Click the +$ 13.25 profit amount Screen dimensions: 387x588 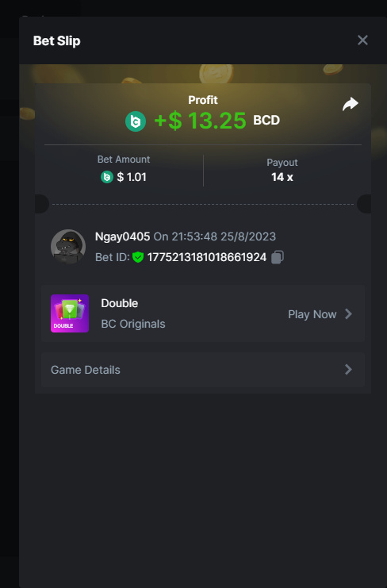(x=200, y=121)
